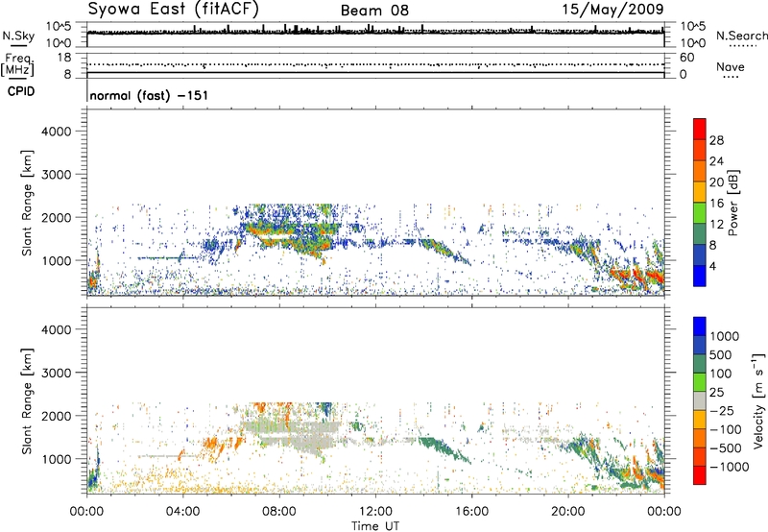Click the '-1000' value on the Velocity scale
The height and width of the screenshot is (532, 768).
coord(729,467)
